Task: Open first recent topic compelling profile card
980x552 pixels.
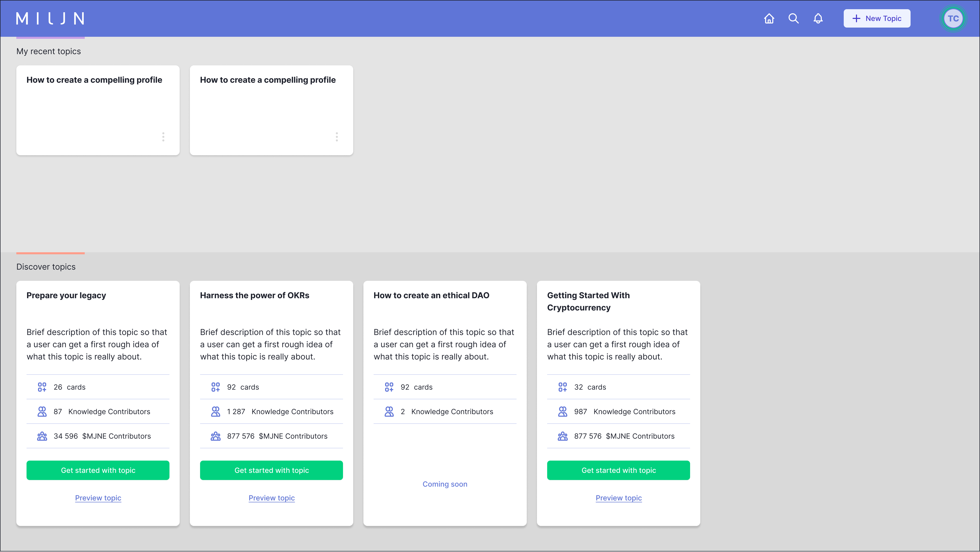Action: 94,80
